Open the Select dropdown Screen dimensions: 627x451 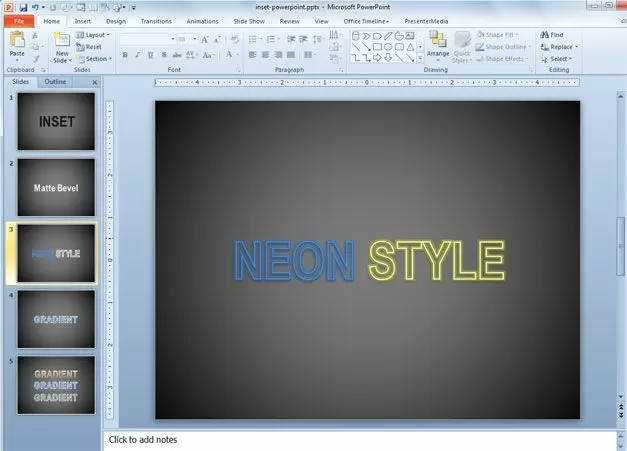pyautogui.click(x=556, y=59)
